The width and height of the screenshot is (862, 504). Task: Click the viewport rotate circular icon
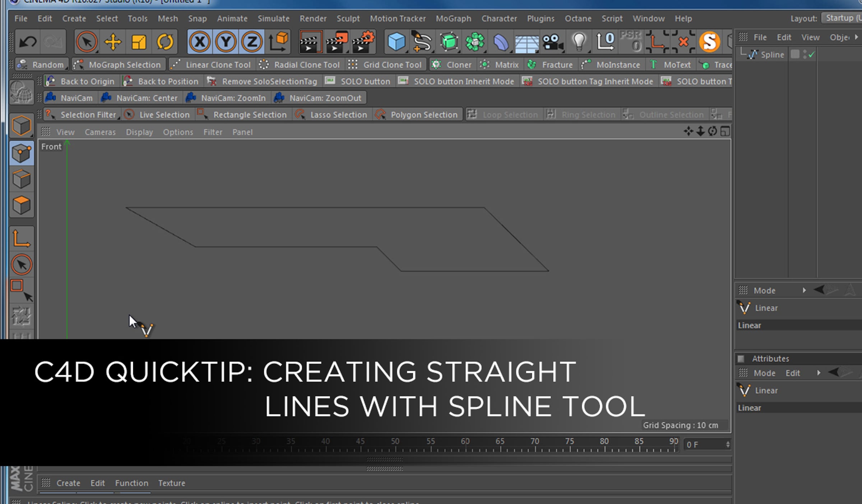click(x=713, y=131)
